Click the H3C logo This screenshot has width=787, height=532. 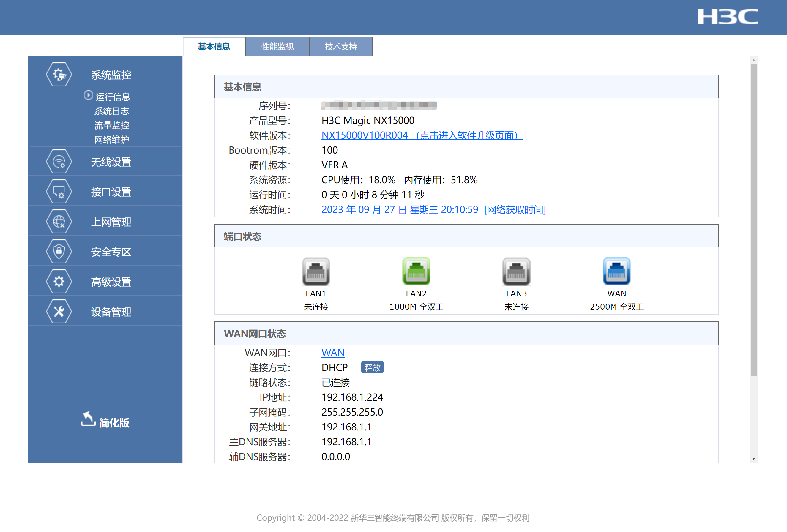[x=727, y=17]
